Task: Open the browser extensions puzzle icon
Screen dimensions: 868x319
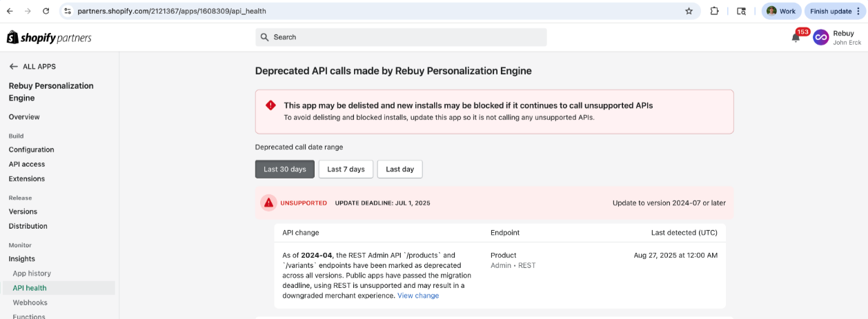Action: pos(715,11)
